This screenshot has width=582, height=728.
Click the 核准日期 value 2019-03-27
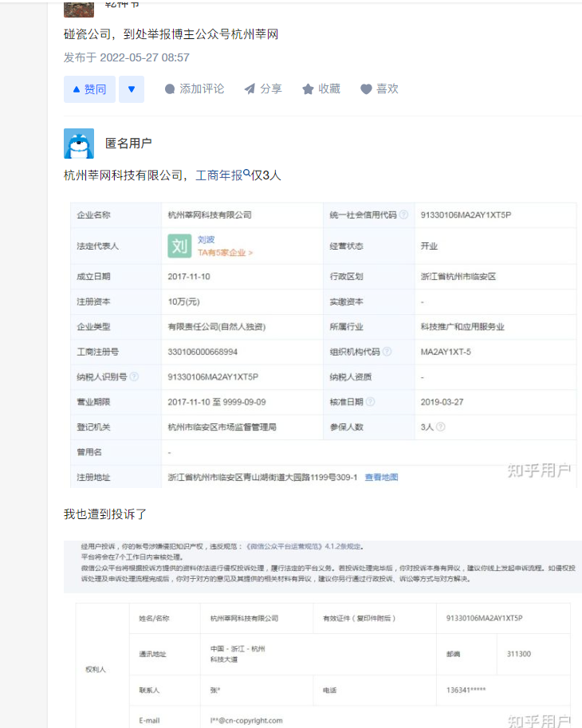click(x=442, y=402)
